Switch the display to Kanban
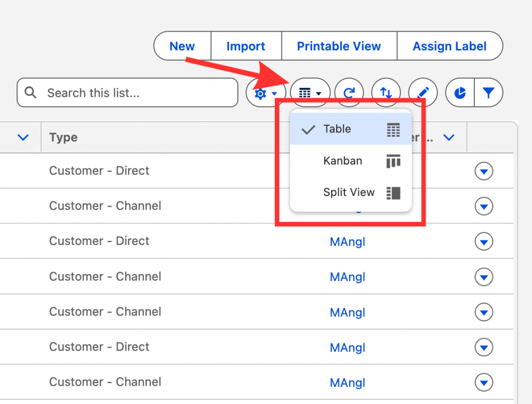This screenshot has height=404, width=532. pos(342,161)
